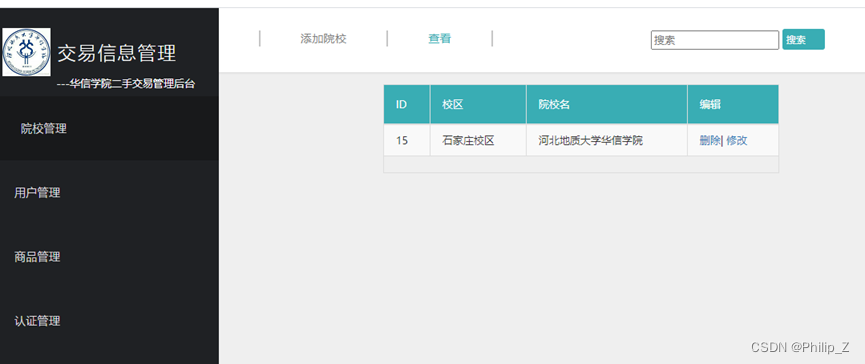Click the ID column header

[407, 104]
